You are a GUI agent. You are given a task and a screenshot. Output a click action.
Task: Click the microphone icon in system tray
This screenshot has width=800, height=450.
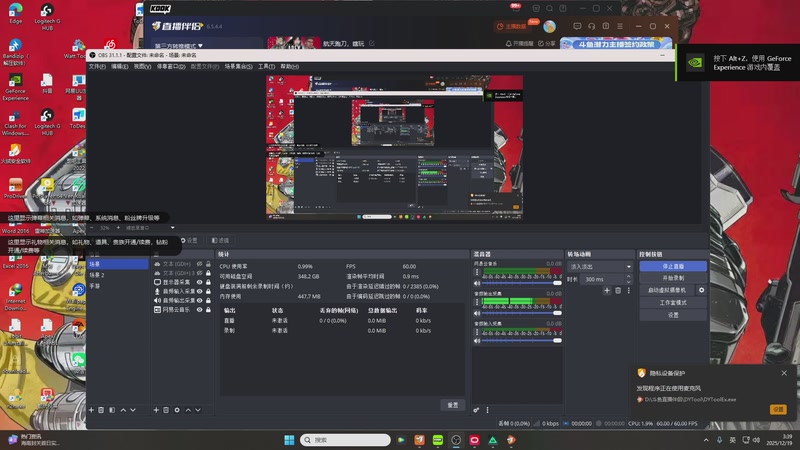tap(719, 440)
